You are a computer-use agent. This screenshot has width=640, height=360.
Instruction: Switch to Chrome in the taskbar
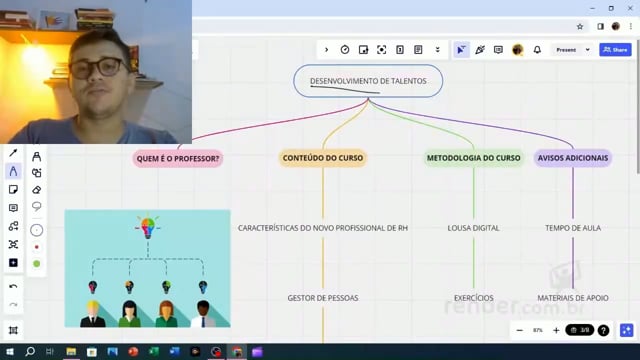[x=237, y=351]
